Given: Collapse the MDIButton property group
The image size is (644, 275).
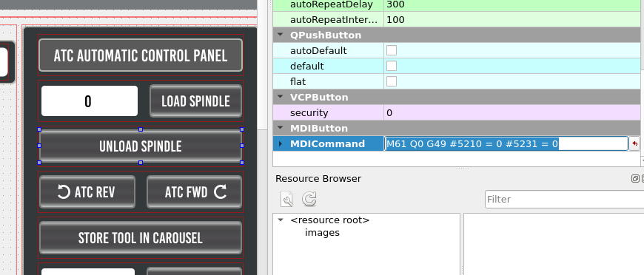Looking at the screenshot, I should tap(281, 128).
